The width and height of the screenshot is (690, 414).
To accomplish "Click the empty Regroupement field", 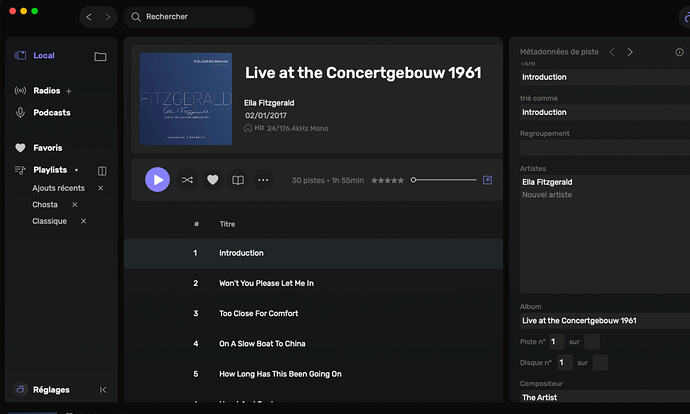I will 605,147.
